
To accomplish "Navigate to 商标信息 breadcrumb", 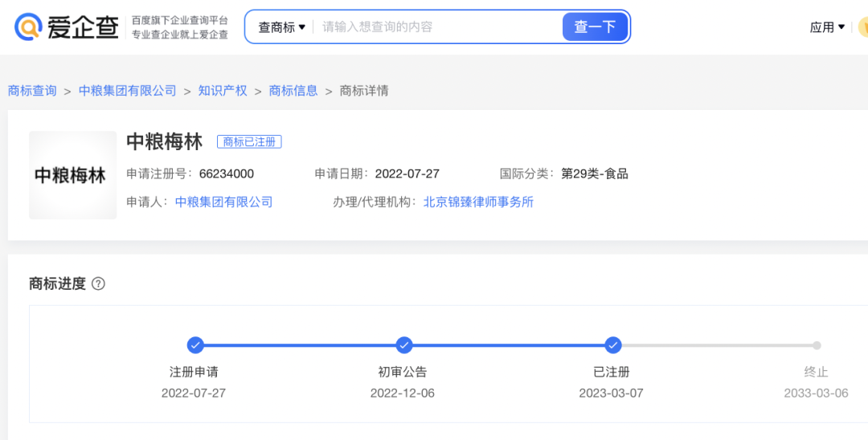I will pos(293,91).
